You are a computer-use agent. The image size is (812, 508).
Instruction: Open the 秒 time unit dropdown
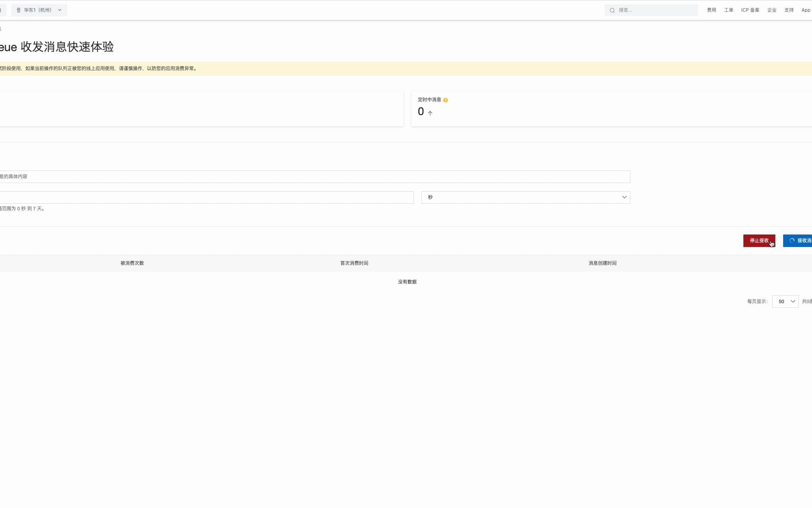click(525, 197)
